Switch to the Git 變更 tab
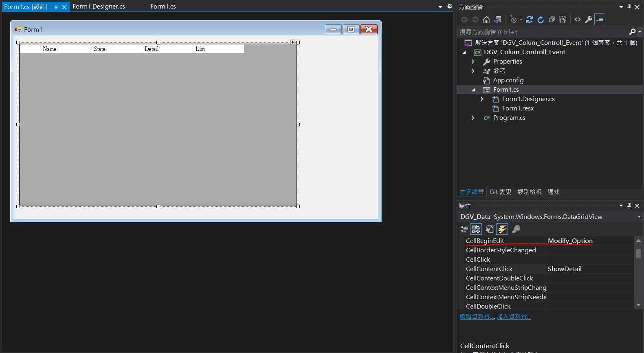The width and height of the screenshot is (644, 353). pos(500,192)
